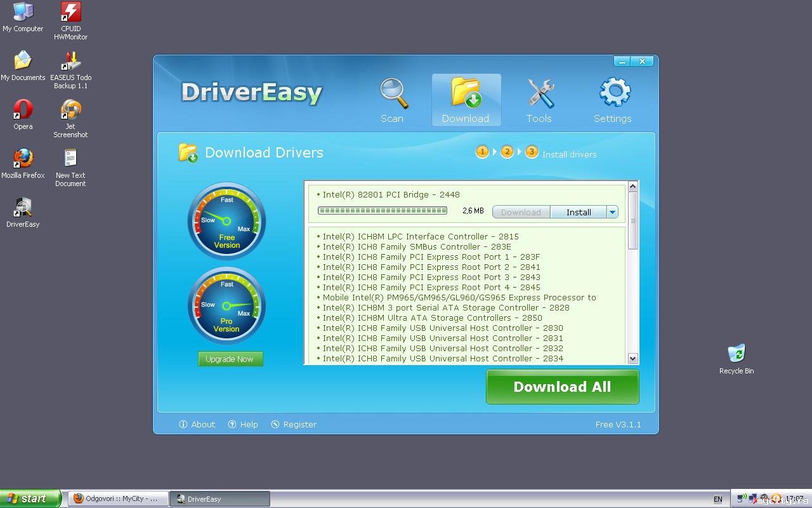Click the Download All button
Viewport: 812px width, 508px height.
click(563, 387)
